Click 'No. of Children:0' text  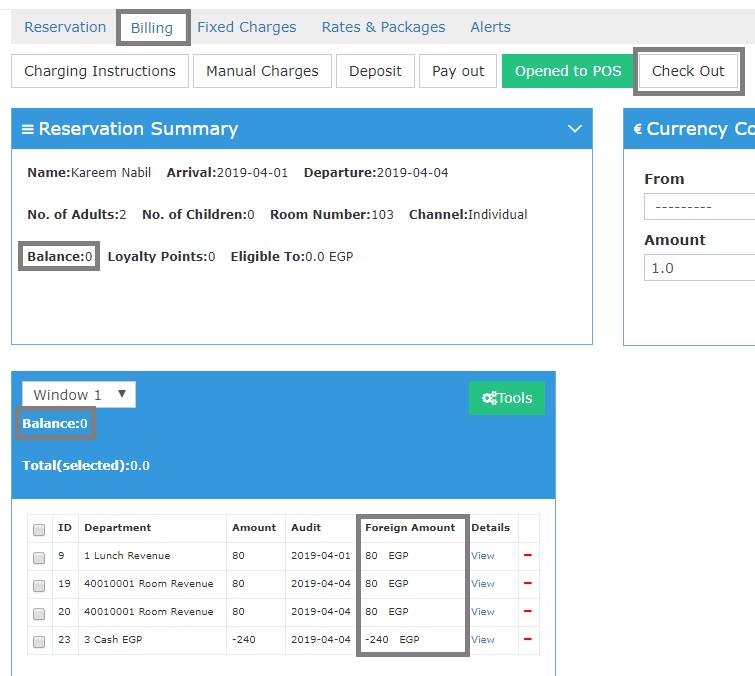[198, 214]
